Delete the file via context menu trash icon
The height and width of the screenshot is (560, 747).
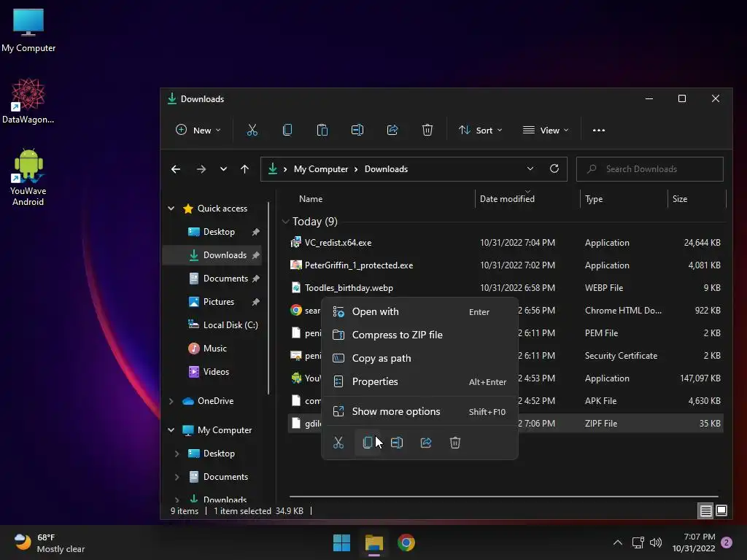(x=455, y=443)
